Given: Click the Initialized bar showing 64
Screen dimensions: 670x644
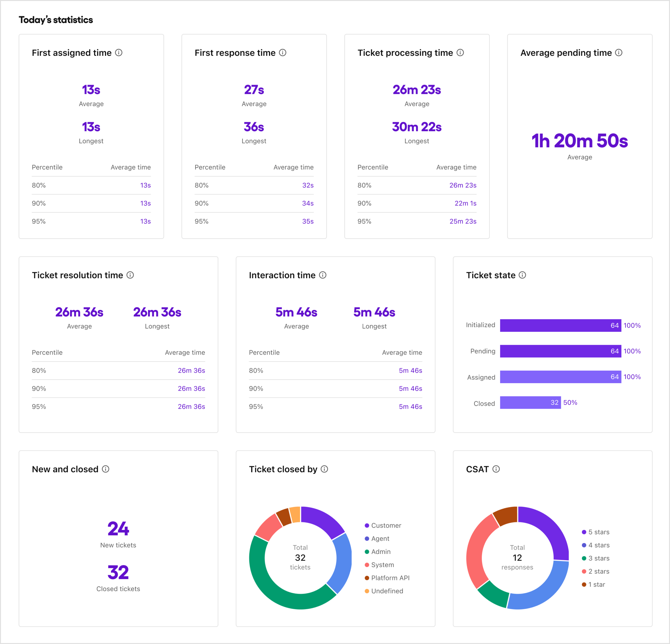Looking at the screenshot, I should pyautogui.click(x=561, y=325).
